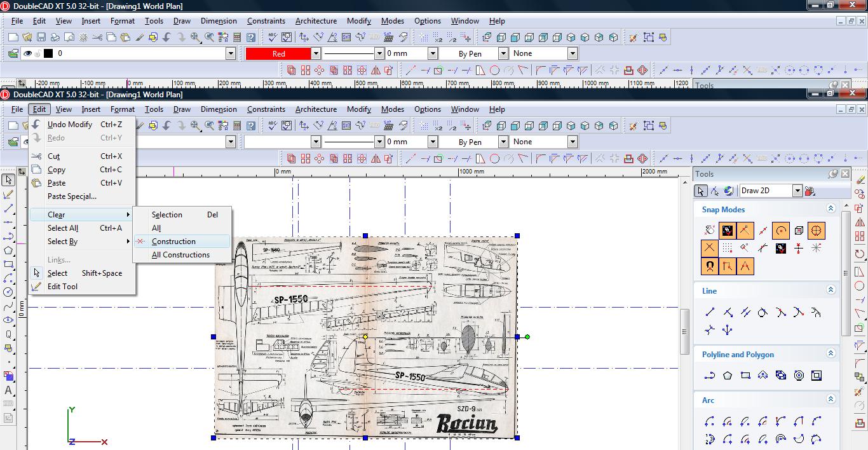
Task: Pick the Rectangle tool in Polyline and Polygon
Action: click(x=745, y=376)
